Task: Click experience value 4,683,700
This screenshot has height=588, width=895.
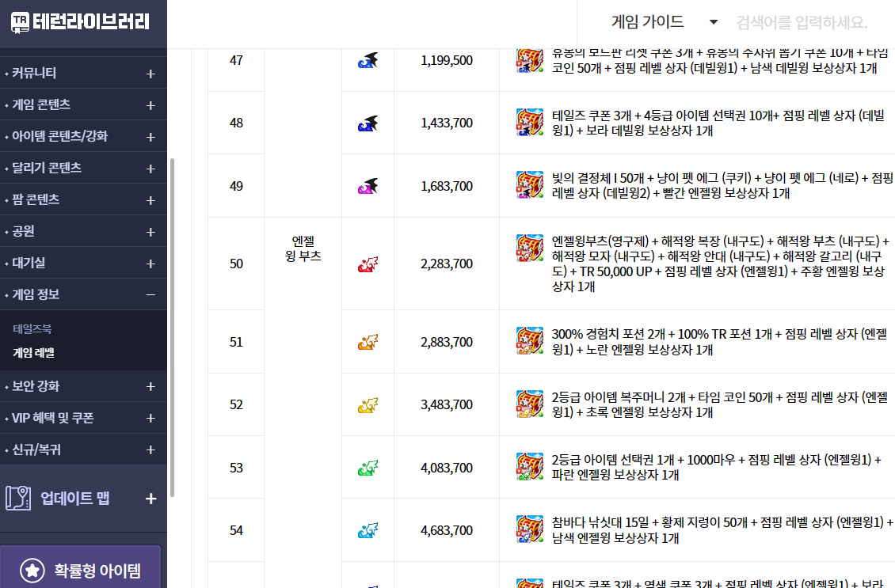Action: point(447,531)
